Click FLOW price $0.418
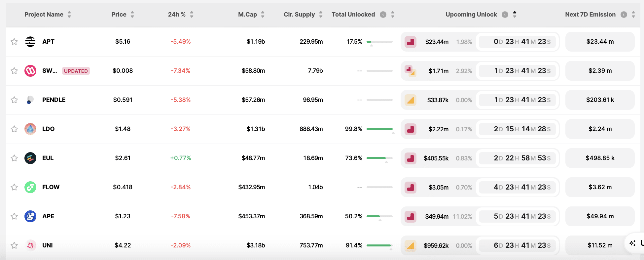 coord(123,187)
